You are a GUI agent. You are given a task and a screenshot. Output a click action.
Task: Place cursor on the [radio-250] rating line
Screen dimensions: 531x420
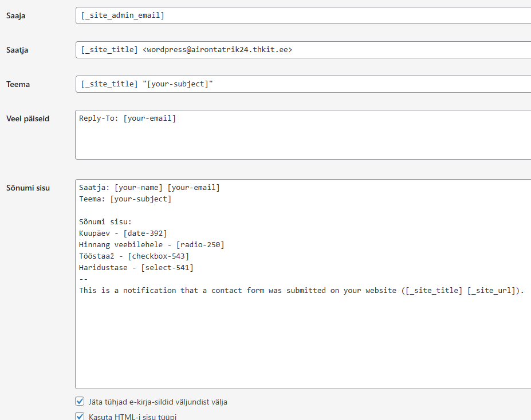point(151,244)
